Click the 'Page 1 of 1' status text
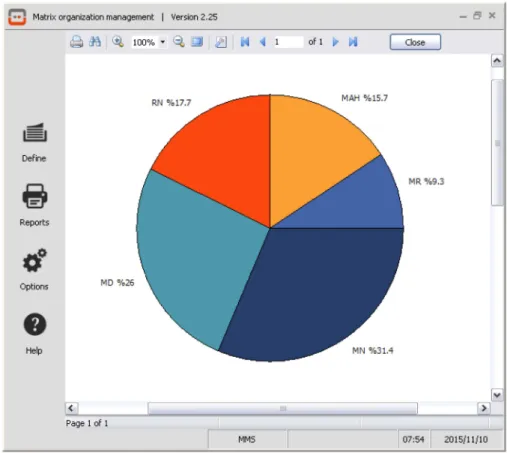507x453 pixels. [x=87, y=423]
